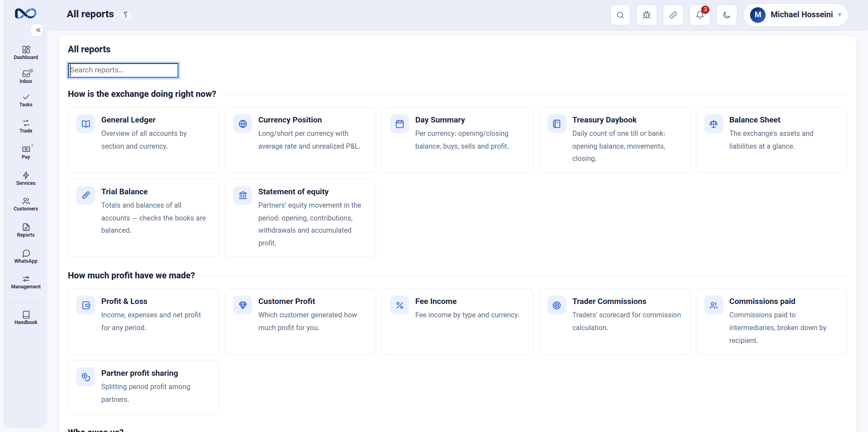
Task: Open the Trial Balance report
Action: tap(143, 218)
